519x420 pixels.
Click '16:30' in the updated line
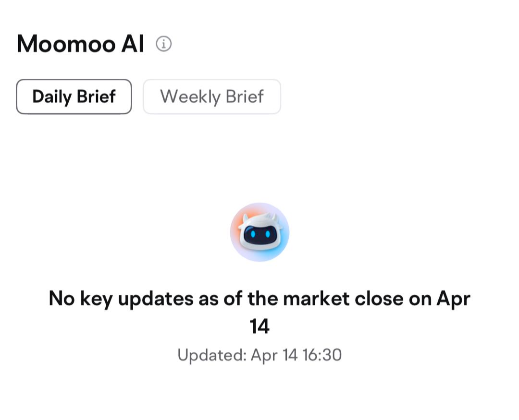[x=322, y=355]
